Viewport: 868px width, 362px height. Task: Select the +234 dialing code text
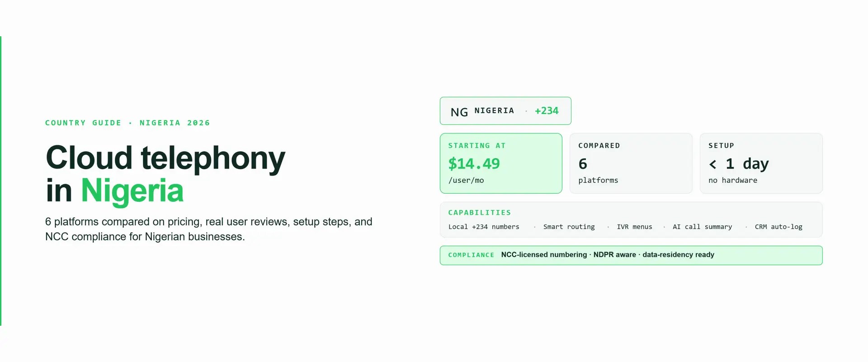[x=547, y=111]
